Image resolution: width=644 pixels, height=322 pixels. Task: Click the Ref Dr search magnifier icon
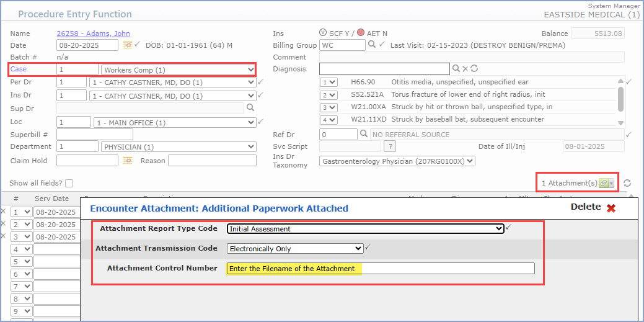(363, 134)
